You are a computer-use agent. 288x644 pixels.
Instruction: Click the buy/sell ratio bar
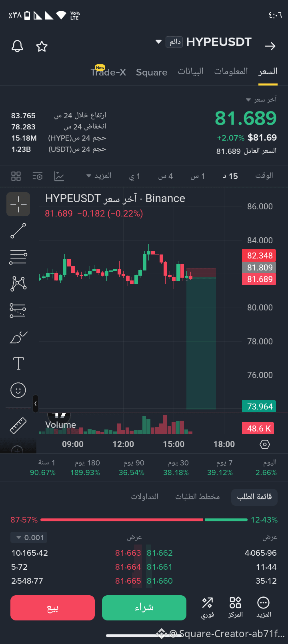click(144, 520)
